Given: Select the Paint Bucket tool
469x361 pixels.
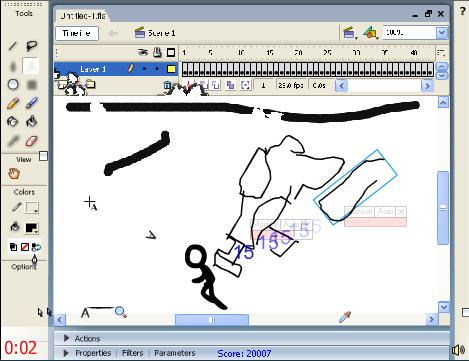Looking at the screenshot, I should point(32,122).
